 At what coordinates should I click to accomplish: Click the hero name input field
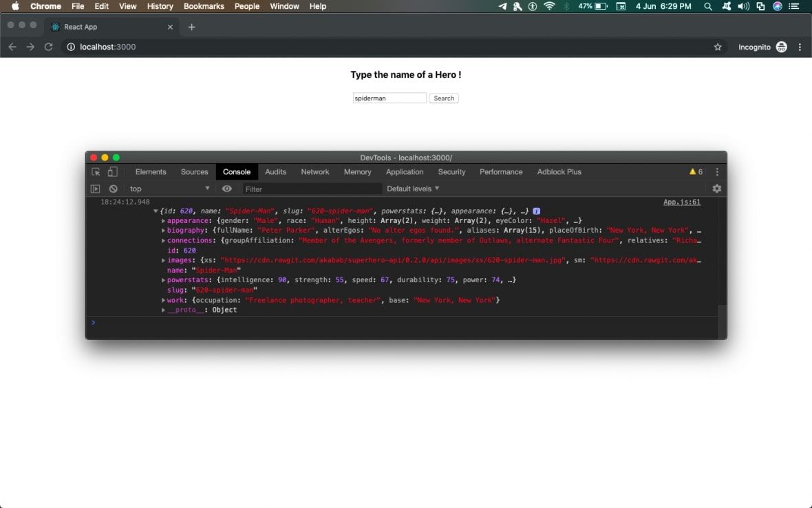click(389, 98)
